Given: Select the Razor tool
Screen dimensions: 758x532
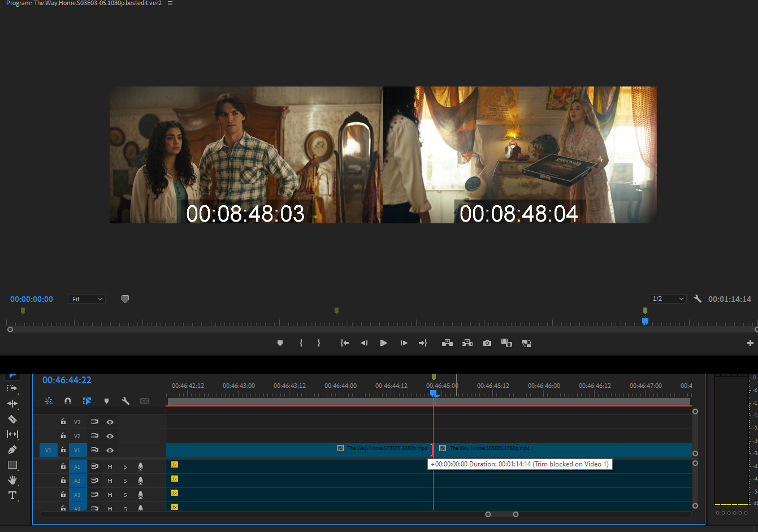Looking at the screenshot, I should tap(12, 419).
